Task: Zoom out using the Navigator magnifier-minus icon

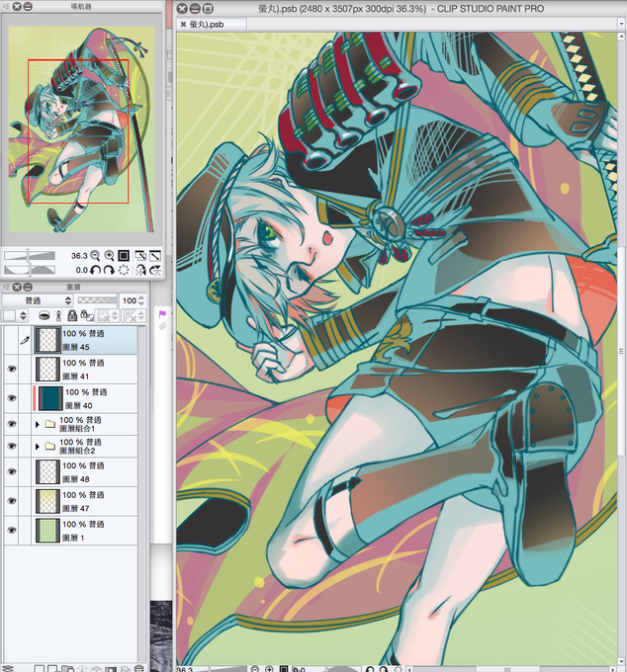Action: 95,256
